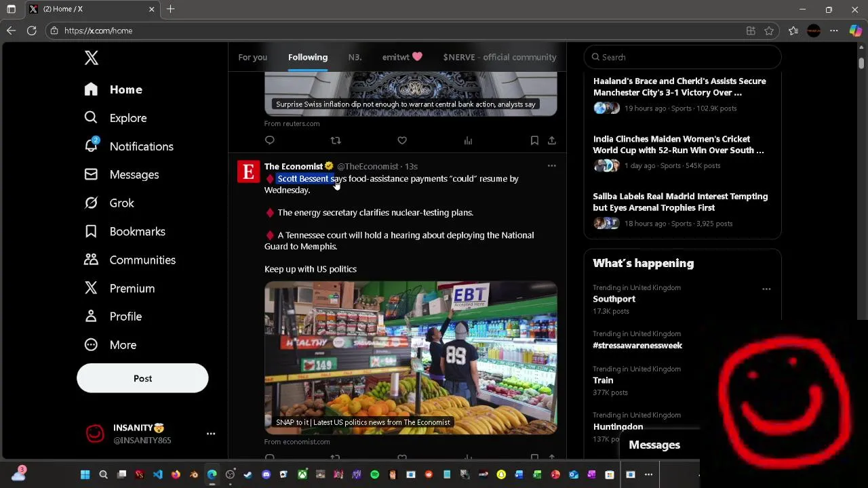Bookmark the Reuters Swiss inflation post
The height and width of the screenshot is (488, 868).
pos(534,140)
